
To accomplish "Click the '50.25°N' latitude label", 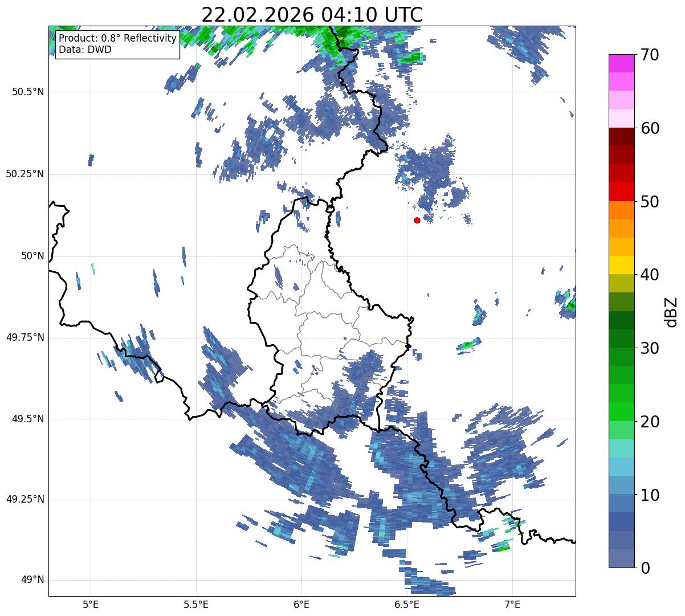I will tap(25, 174).
